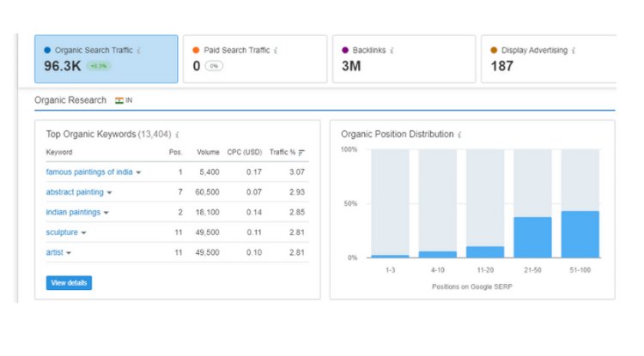Click the Top Organic Keywords title
Screen dimensions: 644x356
point(91,134)
